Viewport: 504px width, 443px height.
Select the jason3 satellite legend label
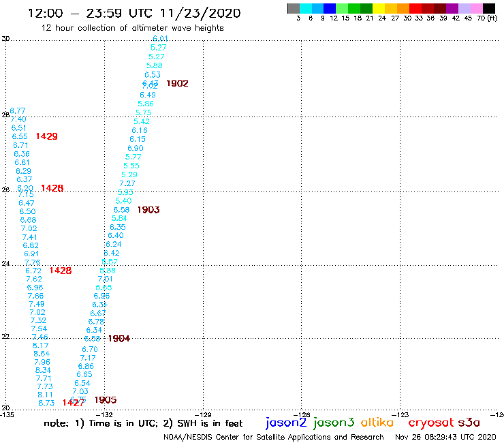[334, 423]
